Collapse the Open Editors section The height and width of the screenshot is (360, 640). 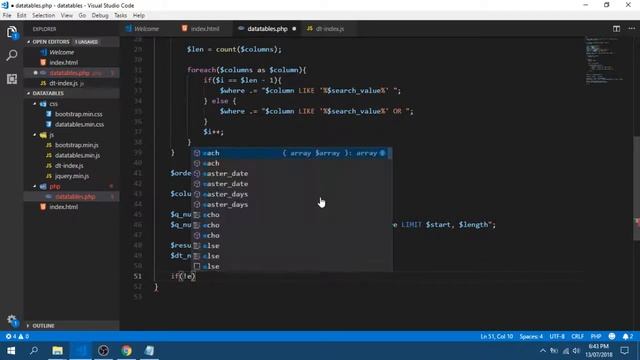tap(71, 42)
